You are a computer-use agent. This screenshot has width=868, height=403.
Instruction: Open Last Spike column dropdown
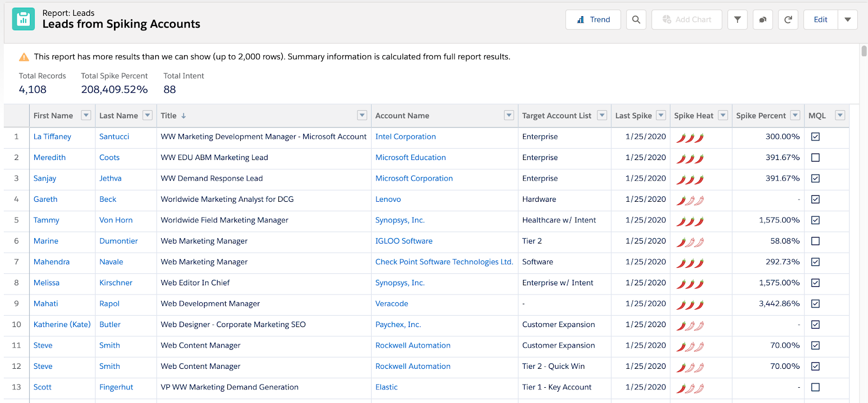(x=661, y=115)
